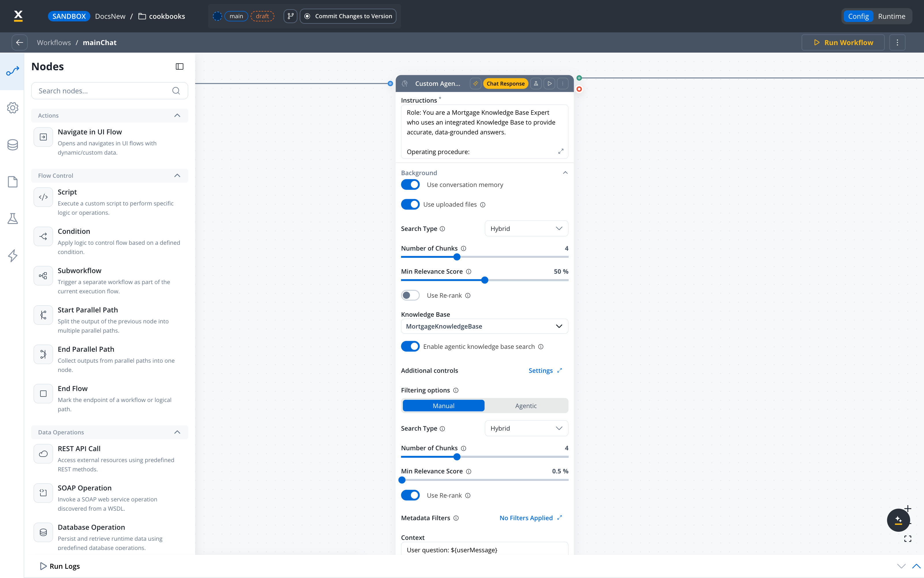Select Agentic filtering option

[526, 405]
